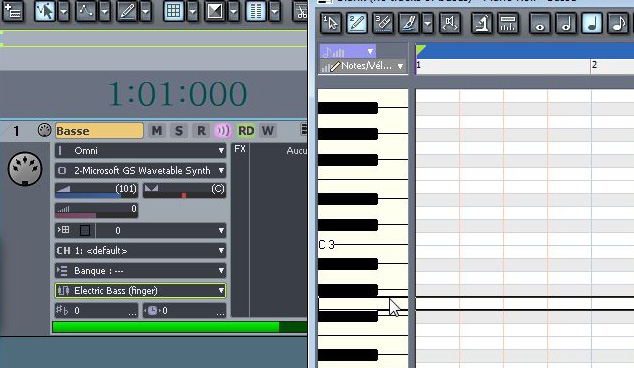This screenshot has width=634, height=368.
Task: Click measure 1 on the piano roll ruler
Action: tap(418, 65)
